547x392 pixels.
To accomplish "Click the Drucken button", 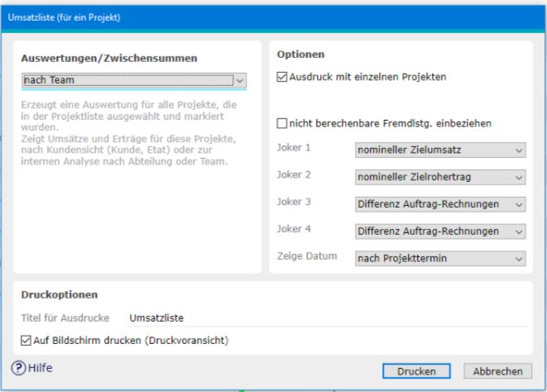I will pos(416,371).
